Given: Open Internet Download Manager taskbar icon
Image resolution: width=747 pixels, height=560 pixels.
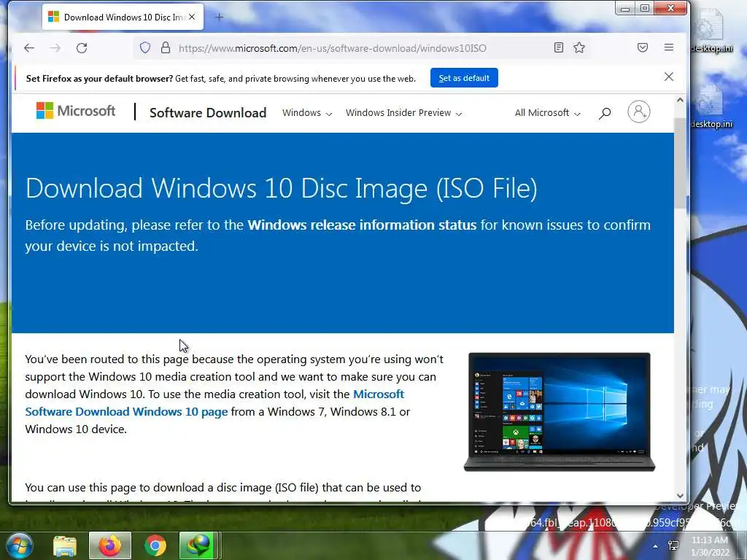Looking at the screenshot, I should click(199, 545).
